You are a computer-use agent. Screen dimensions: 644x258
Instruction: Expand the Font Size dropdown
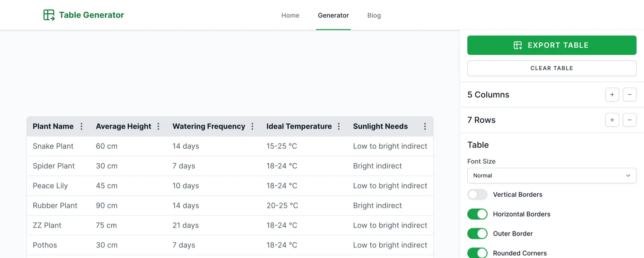pos(551,176)
